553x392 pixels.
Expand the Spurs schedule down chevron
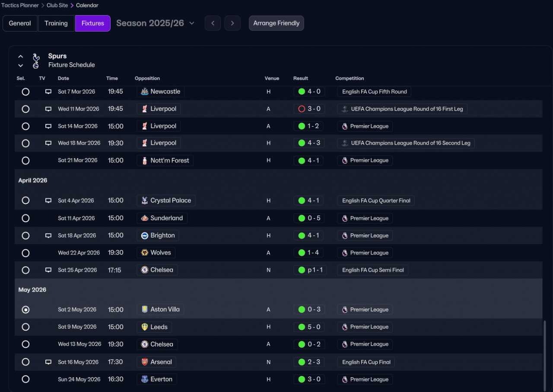[20, 66]
